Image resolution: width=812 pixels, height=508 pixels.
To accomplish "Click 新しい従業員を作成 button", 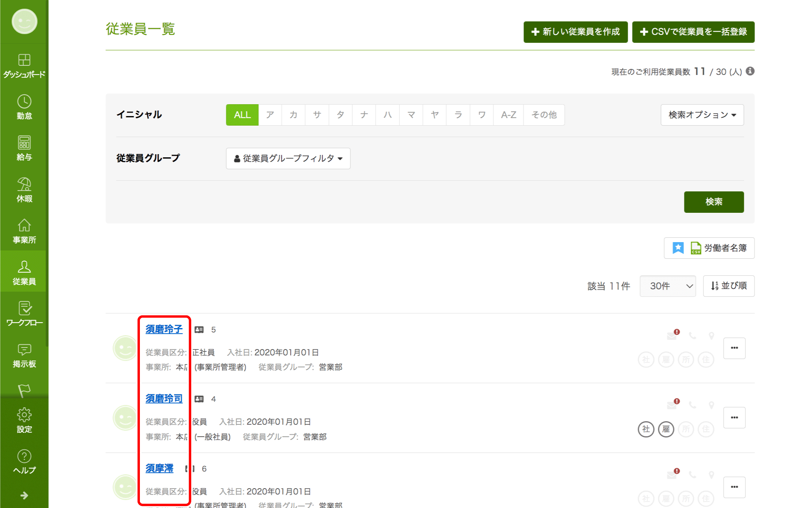I will point(575,32).
